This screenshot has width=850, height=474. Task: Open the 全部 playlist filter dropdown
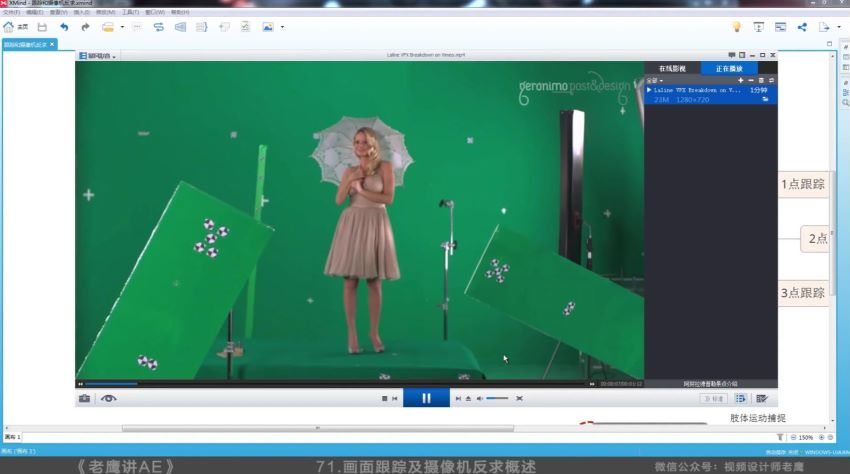654,80
